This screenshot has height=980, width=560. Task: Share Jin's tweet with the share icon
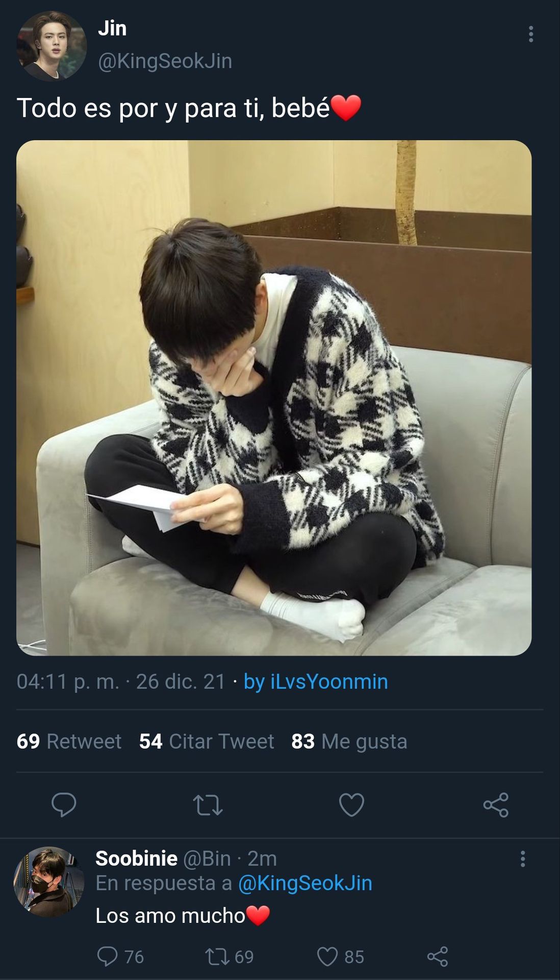coord(496,805)
